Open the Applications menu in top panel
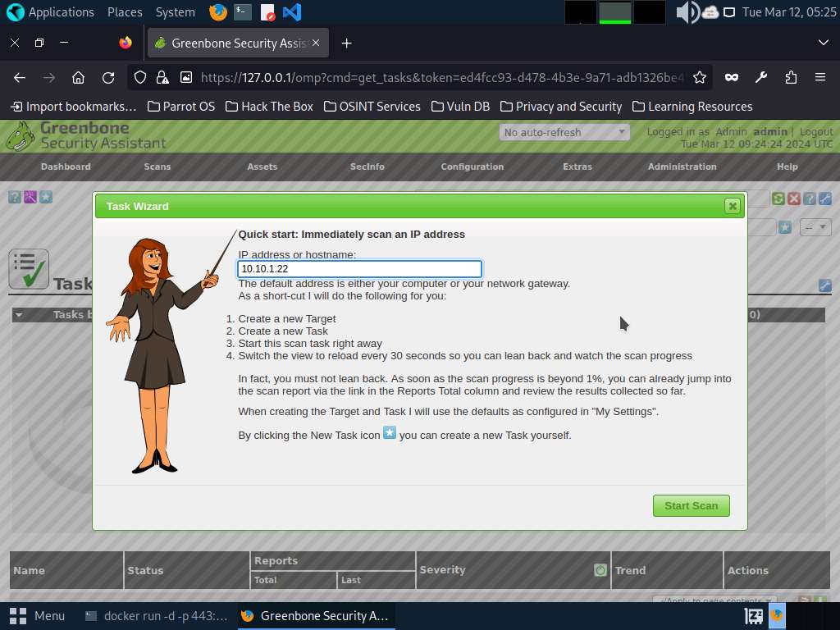 point(51,12)
